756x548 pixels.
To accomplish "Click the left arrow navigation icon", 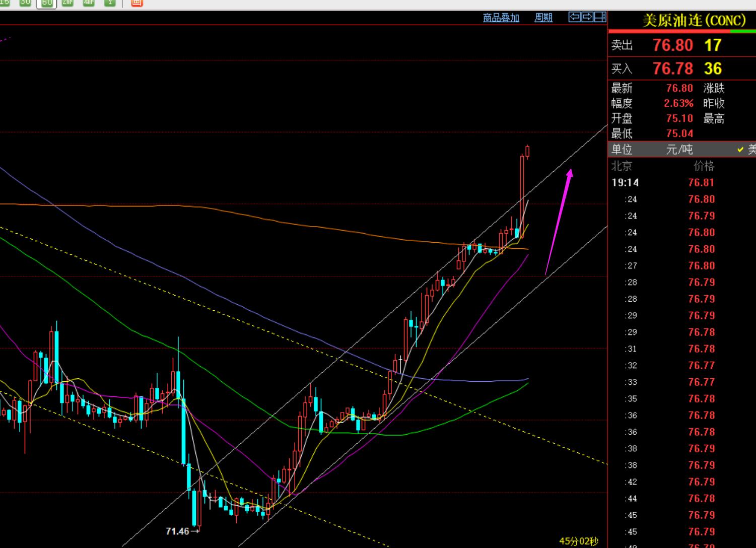I will [574, 17].
